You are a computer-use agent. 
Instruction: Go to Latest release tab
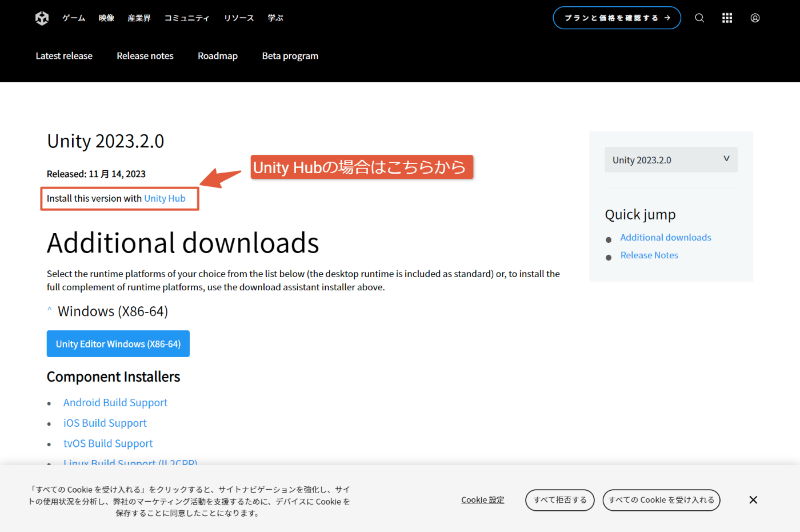(x=64, y=56)
